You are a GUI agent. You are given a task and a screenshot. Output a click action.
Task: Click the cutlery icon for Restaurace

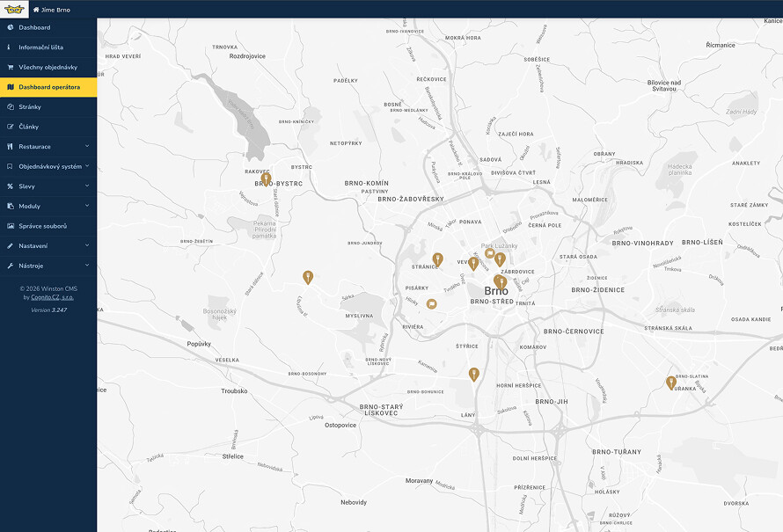(9, 146)
